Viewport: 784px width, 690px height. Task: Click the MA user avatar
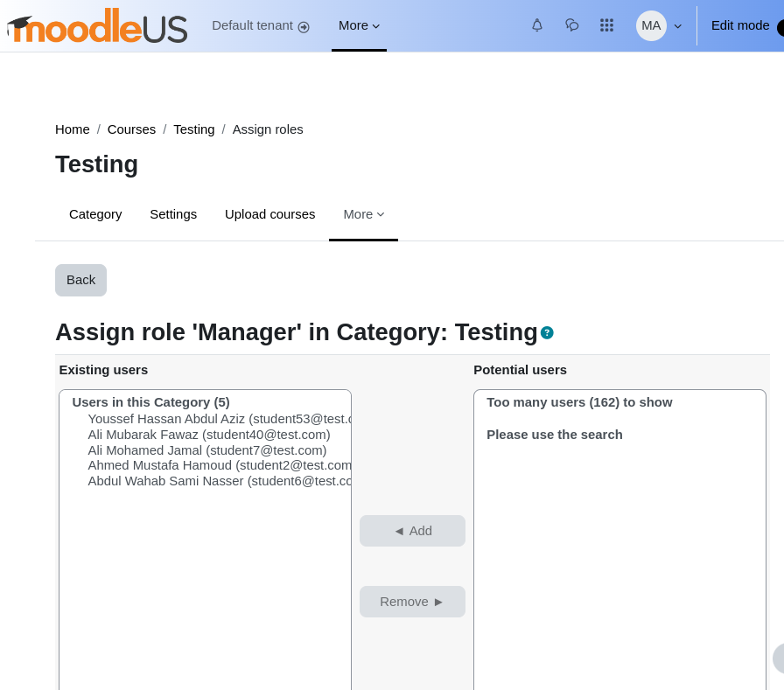pos(651,25)
